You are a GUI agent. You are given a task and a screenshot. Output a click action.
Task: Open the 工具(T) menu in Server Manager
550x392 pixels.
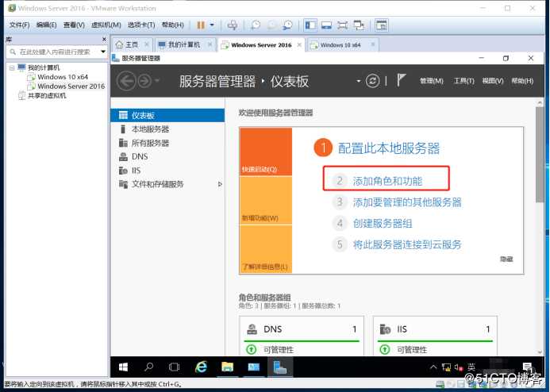463,81
